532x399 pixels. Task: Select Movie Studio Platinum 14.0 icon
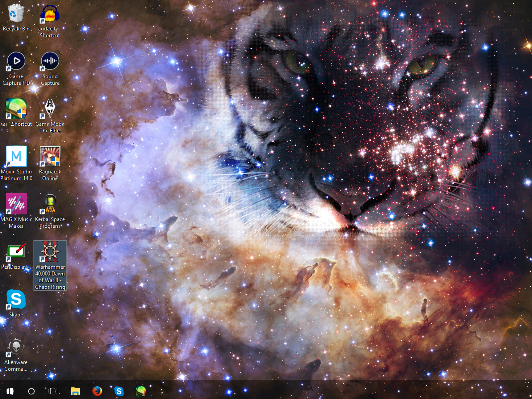[16, 157]
